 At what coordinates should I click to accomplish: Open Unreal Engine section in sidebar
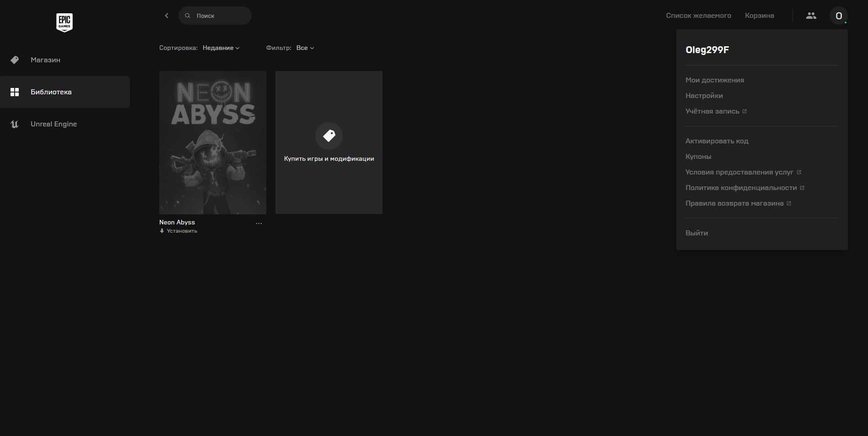click(65, 124)
